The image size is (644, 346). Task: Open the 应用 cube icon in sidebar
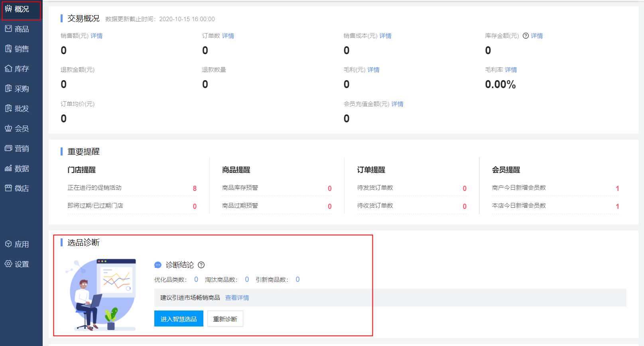8,244
